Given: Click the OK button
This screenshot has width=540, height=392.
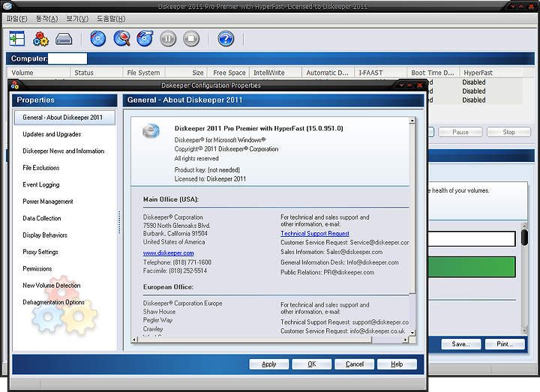Looking at the screenshot, I should click(312, 364).
